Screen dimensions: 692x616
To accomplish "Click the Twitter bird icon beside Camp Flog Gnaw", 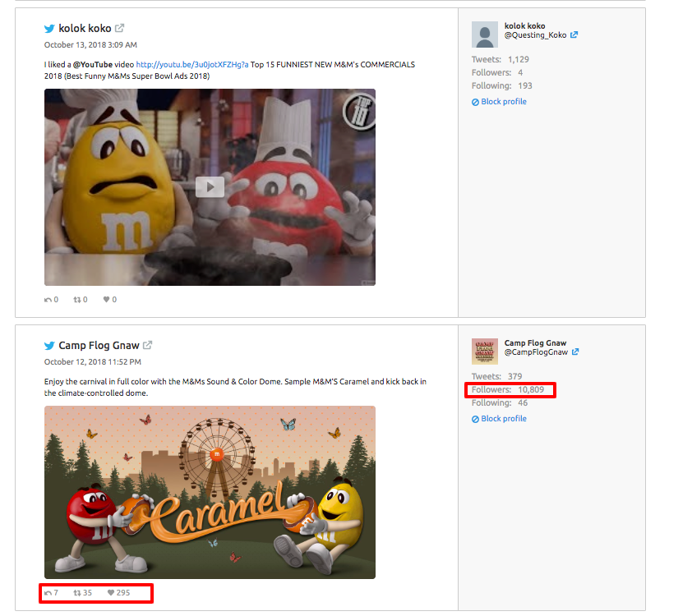I will (50, 345).
